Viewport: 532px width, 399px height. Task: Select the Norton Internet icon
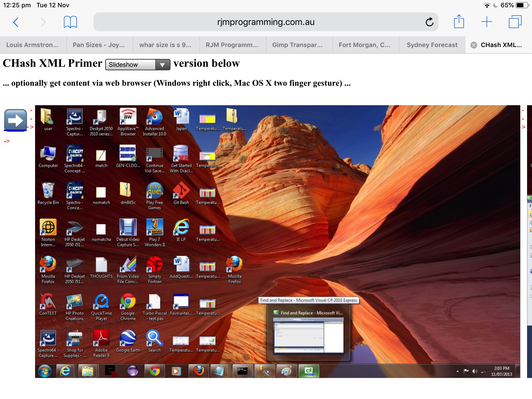click(48, 233)
